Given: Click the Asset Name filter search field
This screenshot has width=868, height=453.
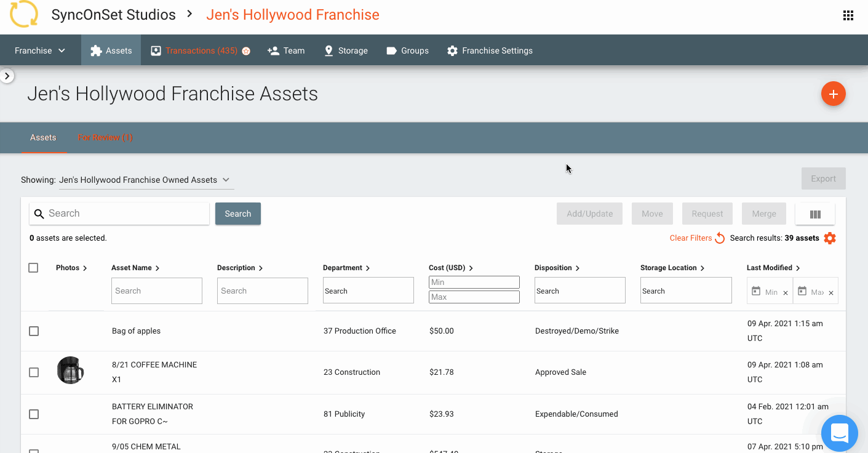Looking at the screenshot, I should pos(157,291).
